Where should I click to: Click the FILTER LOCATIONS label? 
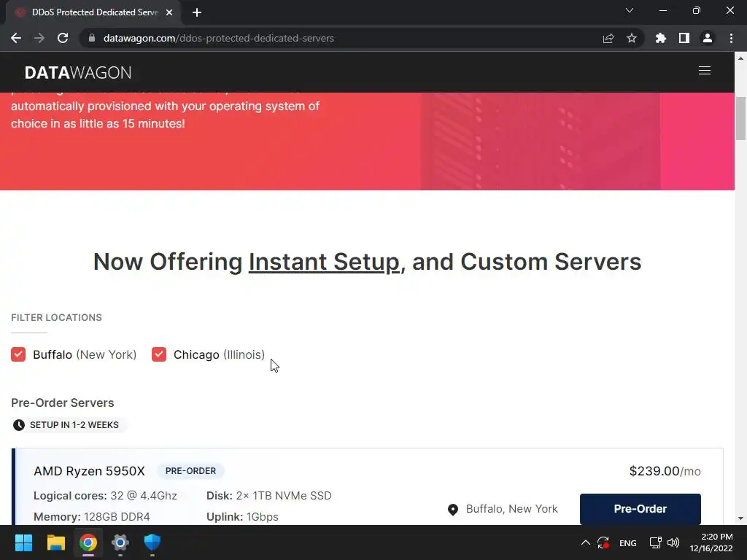click(56, 318)
